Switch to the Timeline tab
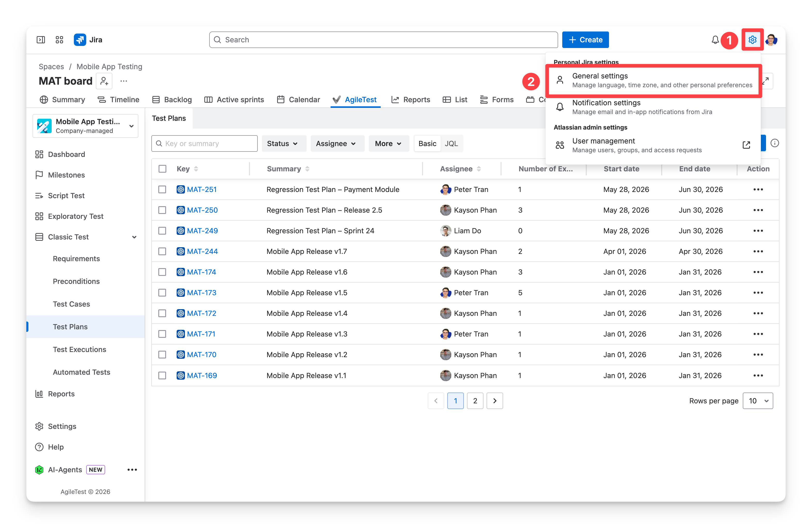 coord(119,100)
